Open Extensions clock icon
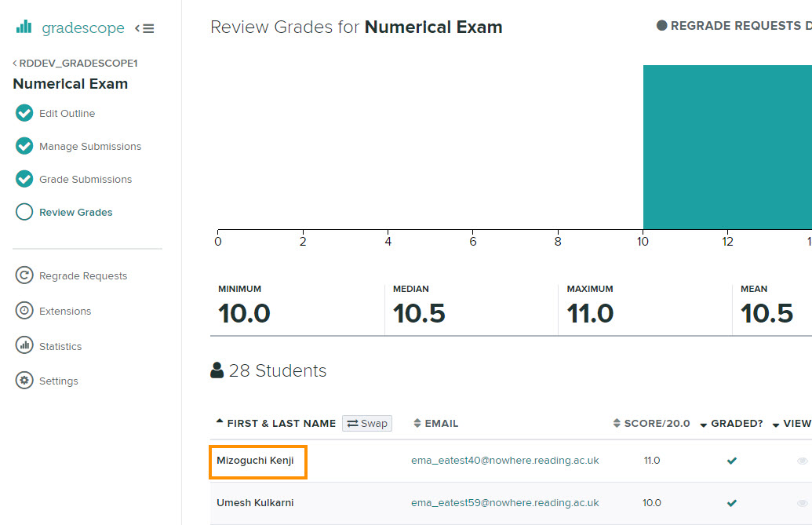 [24, 311]
